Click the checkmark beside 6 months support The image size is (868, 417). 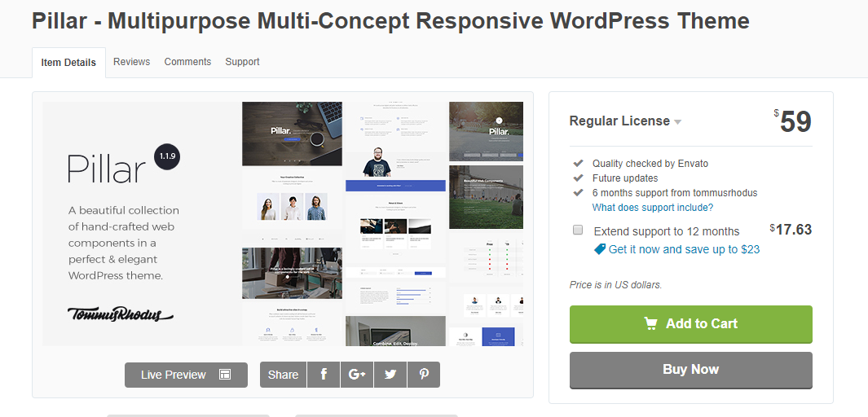point(578,193)
